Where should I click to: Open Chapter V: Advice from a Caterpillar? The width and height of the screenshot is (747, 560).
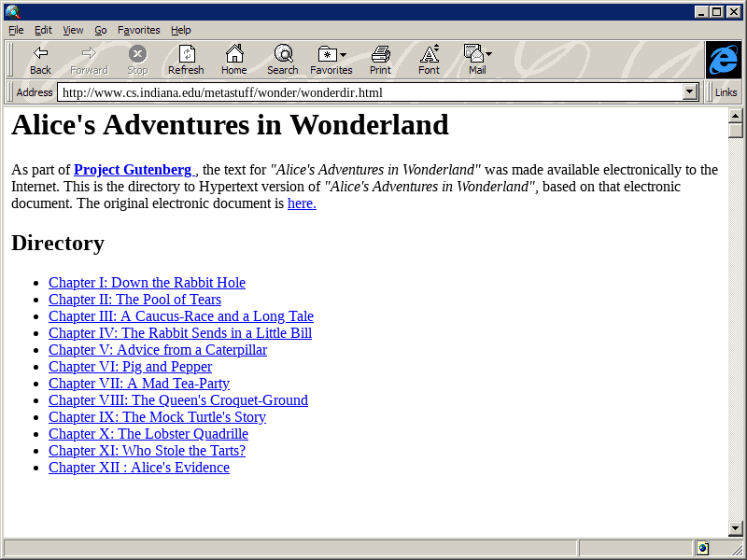[x=158, y=349]
